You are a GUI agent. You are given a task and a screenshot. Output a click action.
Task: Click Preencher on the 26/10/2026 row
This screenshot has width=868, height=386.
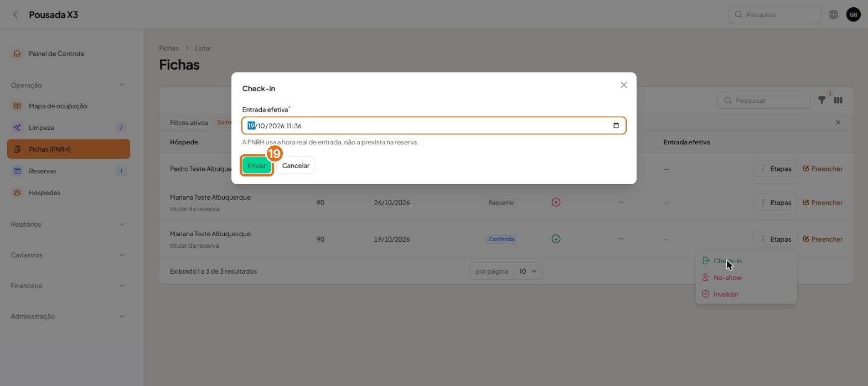(x=823, y=203)
